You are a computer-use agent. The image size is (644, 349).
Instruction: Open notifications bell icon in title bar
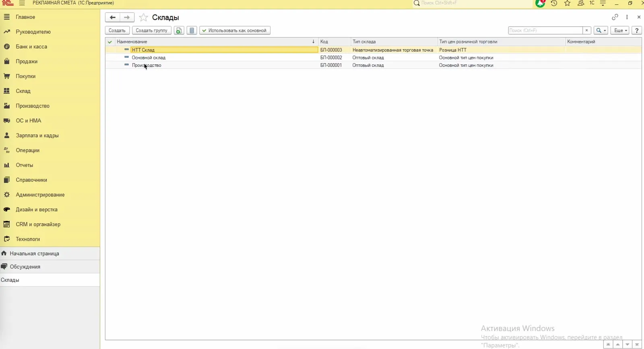(540, 3)
